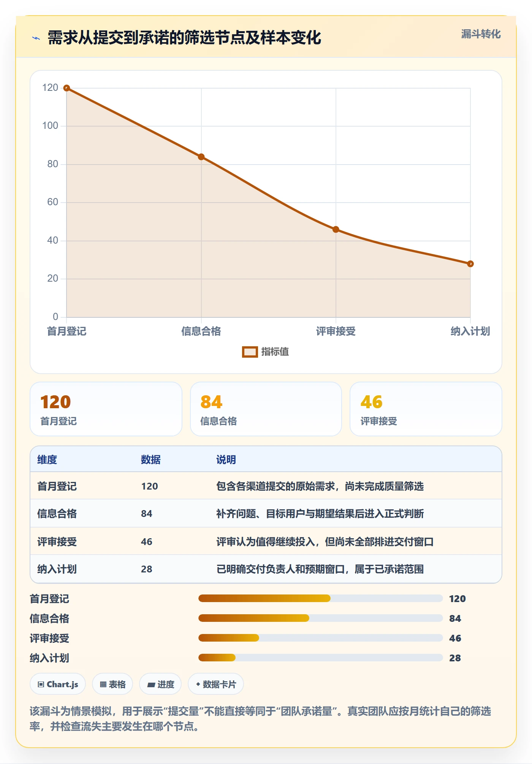The height and width of the screenshot is (764, 532).
Task: Click the x-axis label 信息合格 under the chart
Action: click(201, 331)
